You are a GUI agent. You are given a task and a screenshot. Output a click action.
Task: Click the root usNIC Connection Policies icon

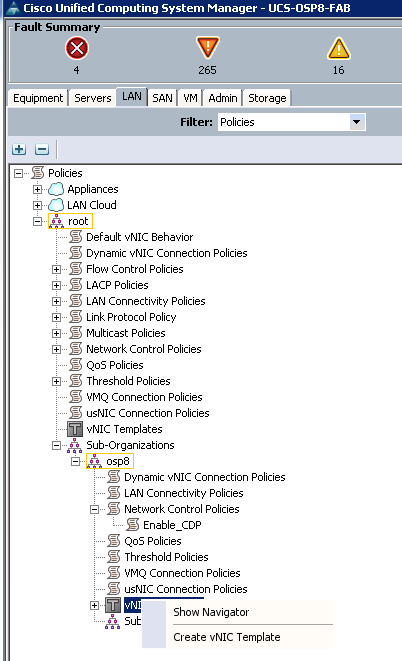pyautogui.click(x=75, y=413)
